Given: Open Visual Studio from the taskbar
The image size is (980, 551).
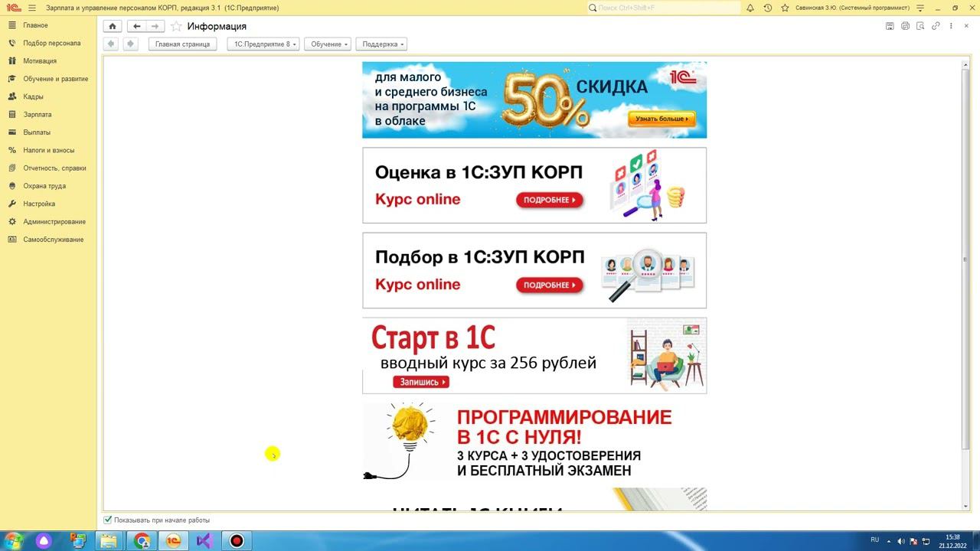Looking at the screenshot, I should (x=204, y=541).
